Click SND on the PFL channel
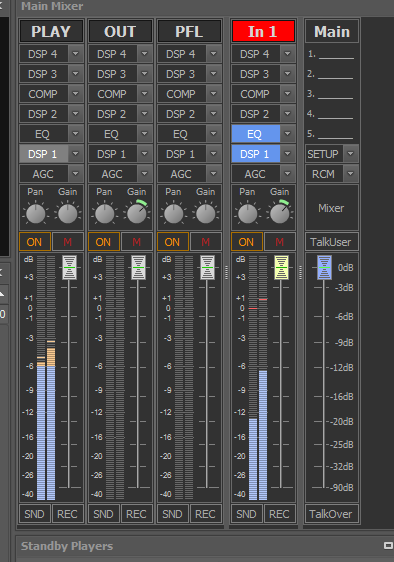 [172, 514]
